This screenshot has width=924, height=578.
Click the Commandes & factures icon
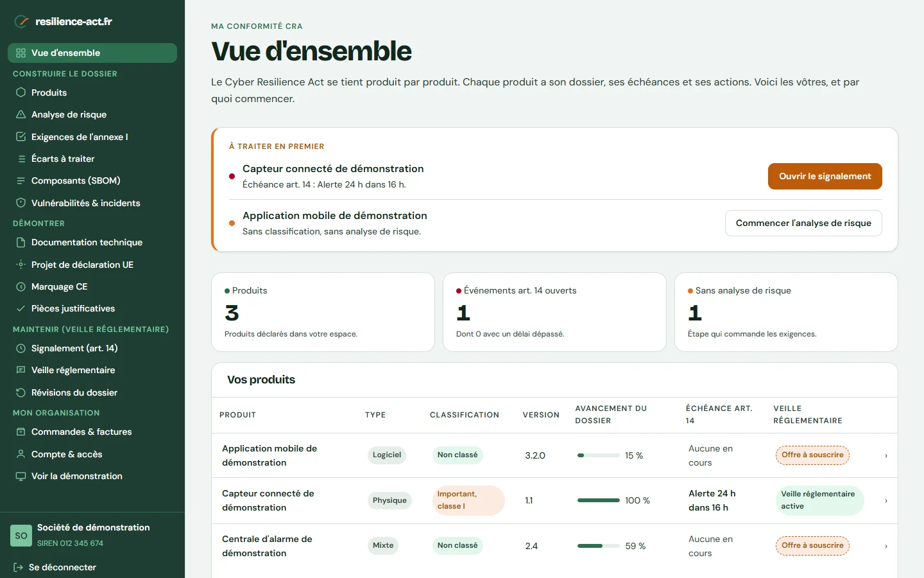(21, 432)
